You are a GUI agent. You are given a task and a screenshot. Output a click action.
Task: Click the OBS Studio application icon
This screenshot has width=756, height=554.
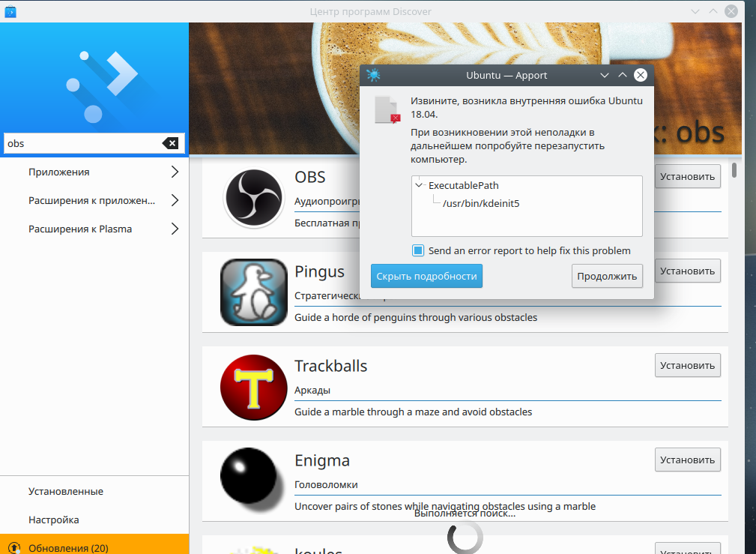coord(254,197)
